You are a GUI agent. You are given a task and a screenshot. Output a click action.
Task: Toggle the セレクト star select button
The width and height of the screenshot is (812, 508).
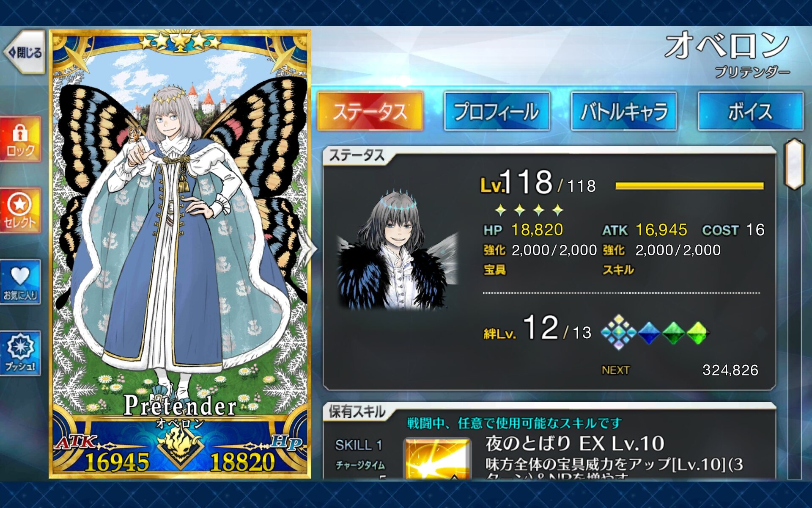(x=20, y=211)
